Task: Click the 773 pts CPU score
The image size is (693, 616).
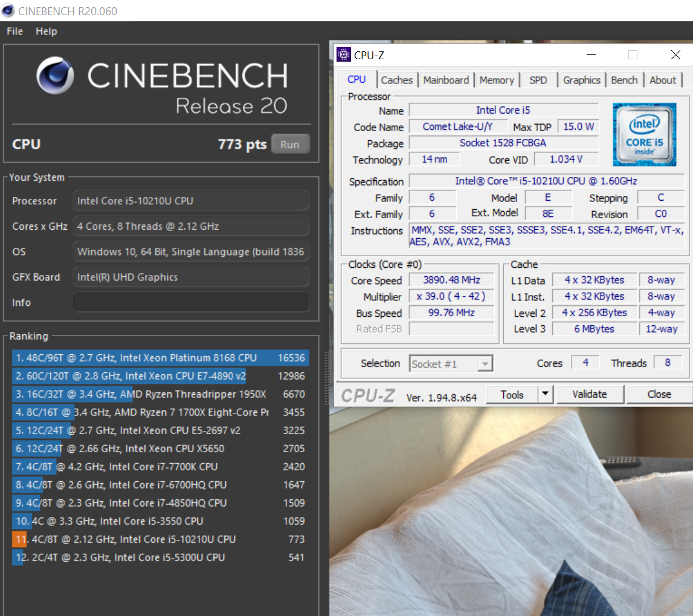Action: pos(242,144)
